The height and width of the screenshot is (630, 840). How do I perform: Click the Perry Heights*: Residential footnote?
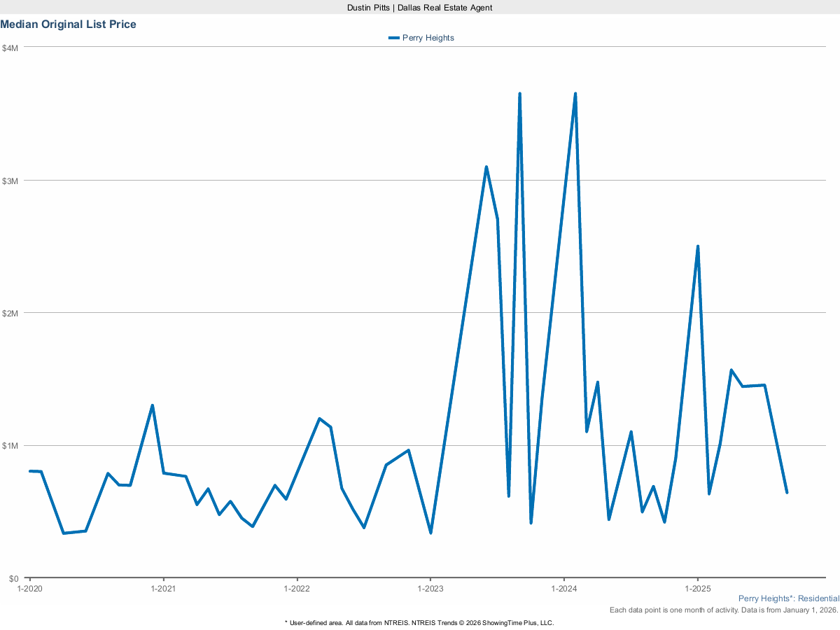pos(788,599)
